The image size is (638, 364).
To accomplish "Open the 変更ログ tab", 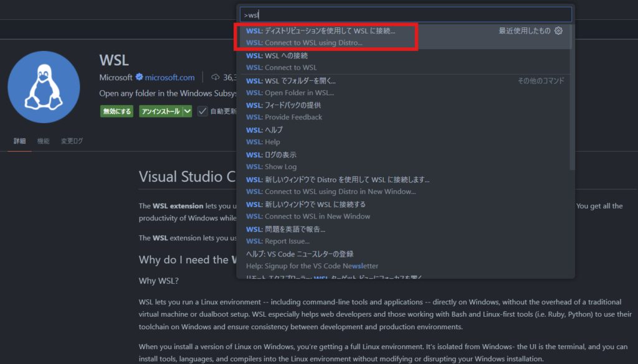I will pyautogui.click(x=72, y=141).
